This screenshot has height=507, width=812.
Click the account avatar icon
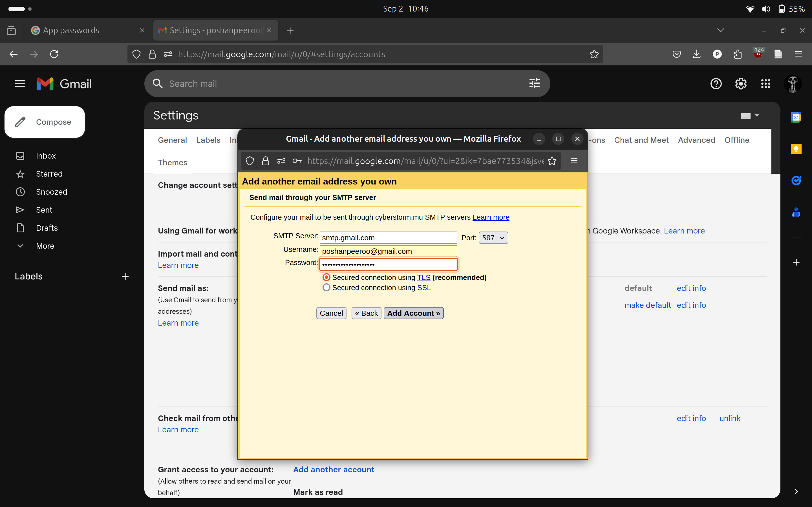point(793,84)
